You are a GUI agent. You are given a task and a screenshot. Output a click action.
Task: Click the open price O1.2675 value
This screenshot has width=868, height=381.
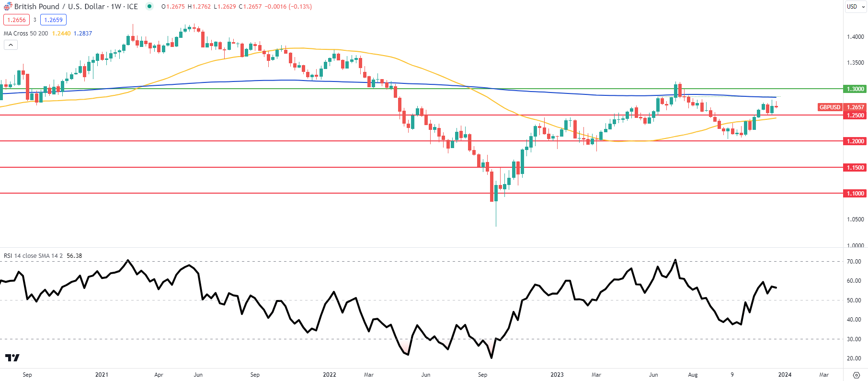(x=173, y=7)
